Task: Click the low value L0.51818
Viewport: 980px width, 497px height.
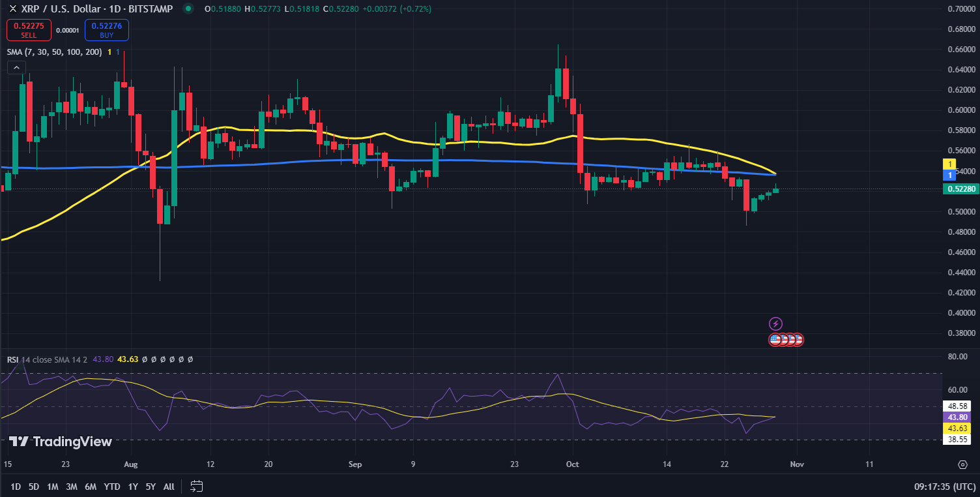Action: click(301, 9)
